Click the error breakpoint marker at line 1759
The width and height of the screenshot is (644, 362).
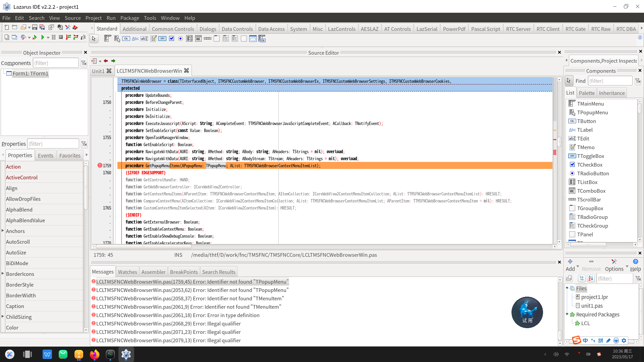click(100, 166)
